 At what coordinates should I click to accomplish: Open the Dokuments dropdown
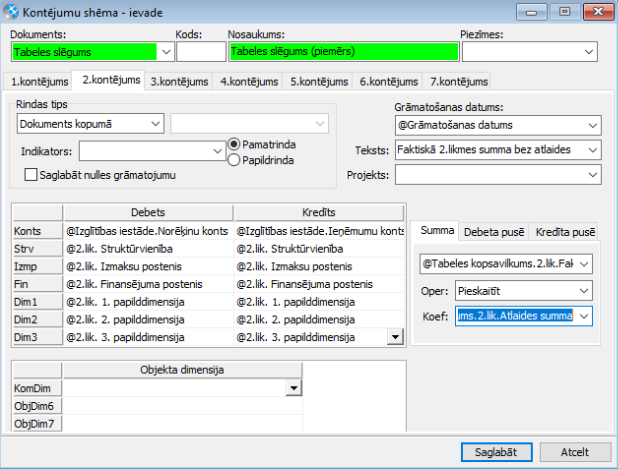click(166, 52)
